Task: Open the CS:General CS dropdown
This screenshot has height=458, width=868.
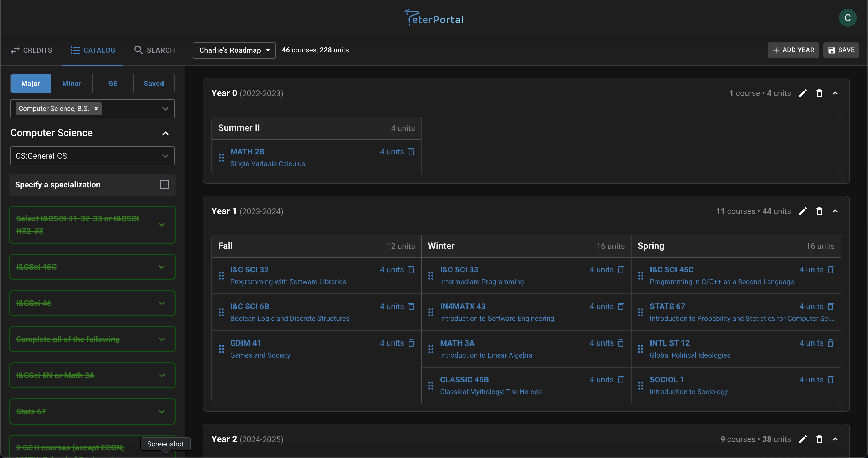Action: pyautogui.click(x=165, y=156)
